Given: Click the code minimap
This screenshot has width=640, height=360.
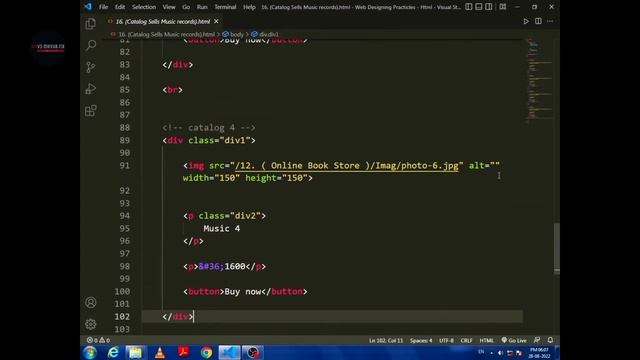Looking at the screenshot, I should tap(539, 80).
